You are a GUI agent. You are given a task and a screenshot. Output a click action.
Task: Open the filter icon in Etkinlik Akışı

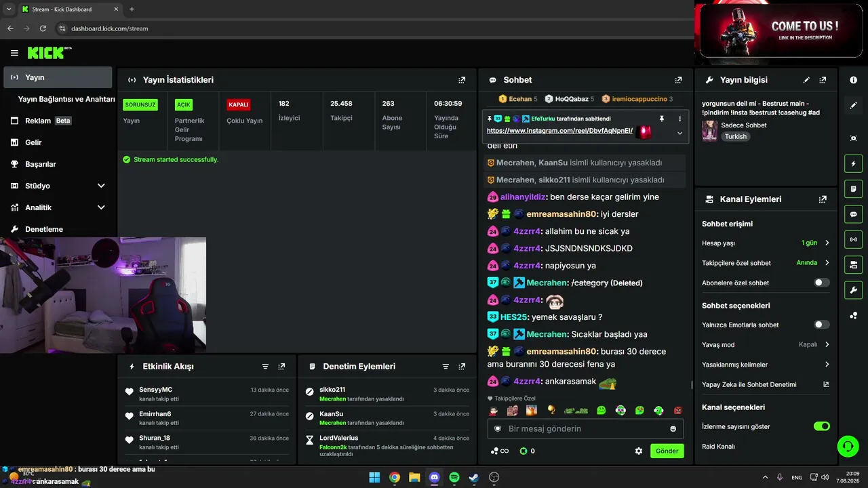click(x=265, y=367)
